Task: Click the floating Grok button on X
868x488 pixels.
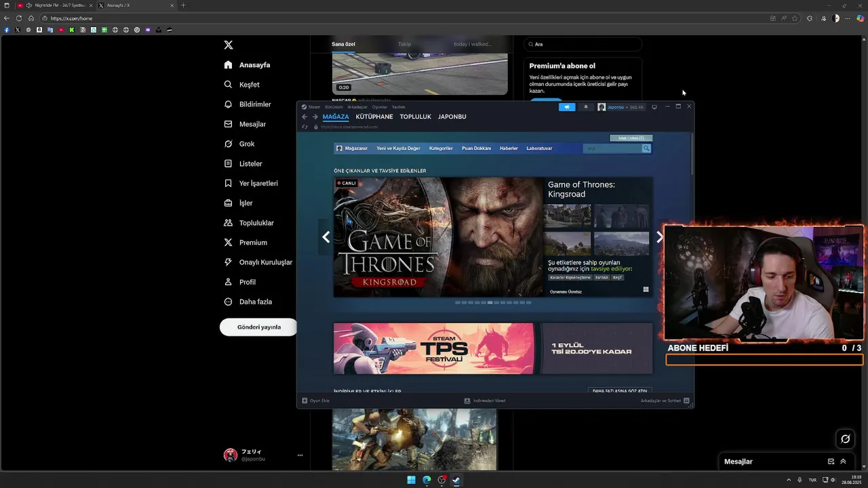Action: pos(845,439)
